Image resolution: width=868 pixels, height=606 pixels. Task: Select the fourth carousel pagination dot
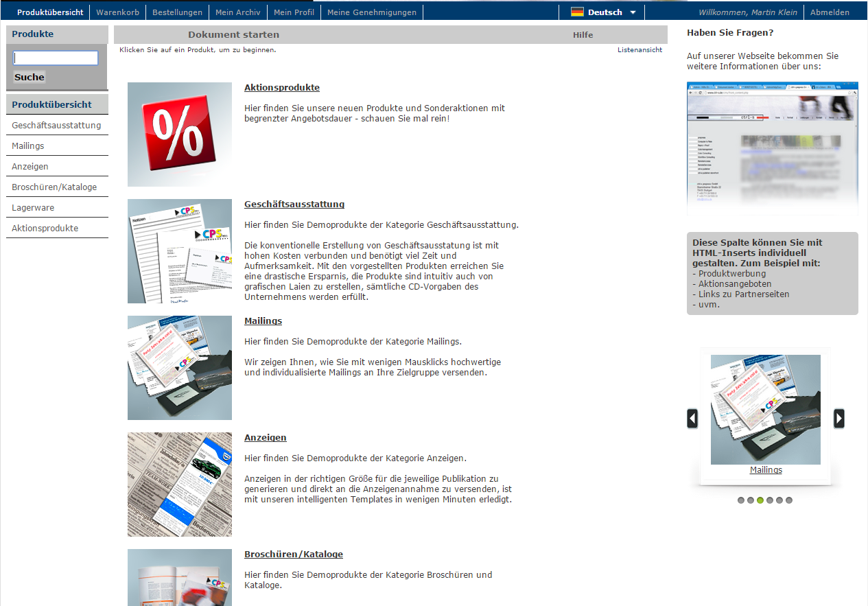coord(770,500)
